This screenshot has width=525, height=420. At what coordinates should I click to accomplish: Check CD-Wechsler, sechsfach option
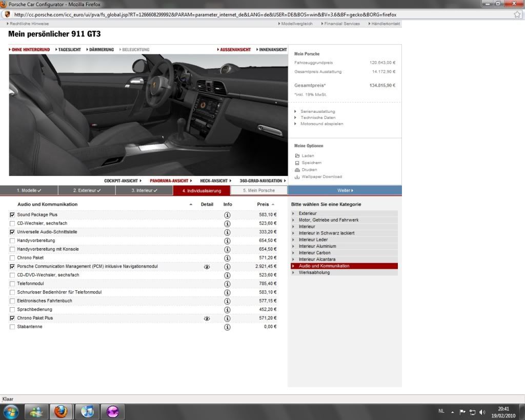(x=12, y=224)
